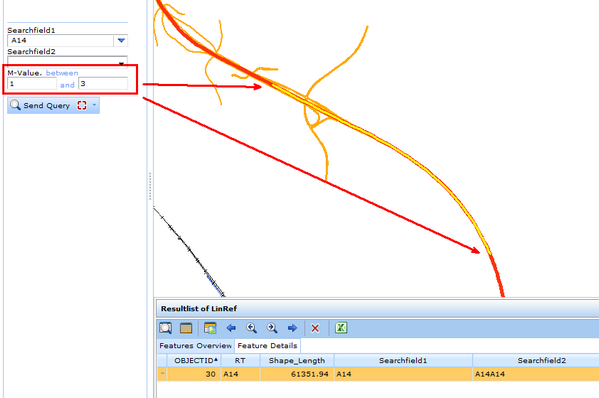
Task: Click the Send Query button
Action: [x=53, y=105]
